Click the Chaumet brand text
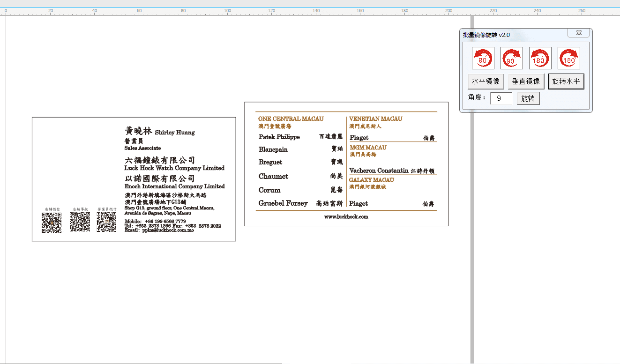 point(274,177)
